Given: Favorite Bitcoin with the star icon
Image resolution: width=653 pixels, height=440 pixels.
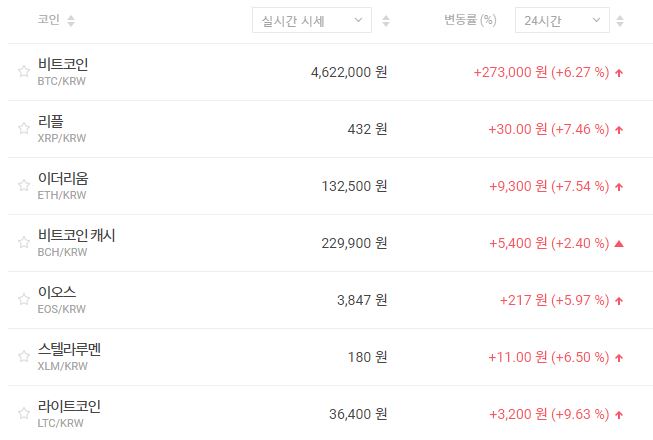Looking at the screenshot, I should 24,71.
